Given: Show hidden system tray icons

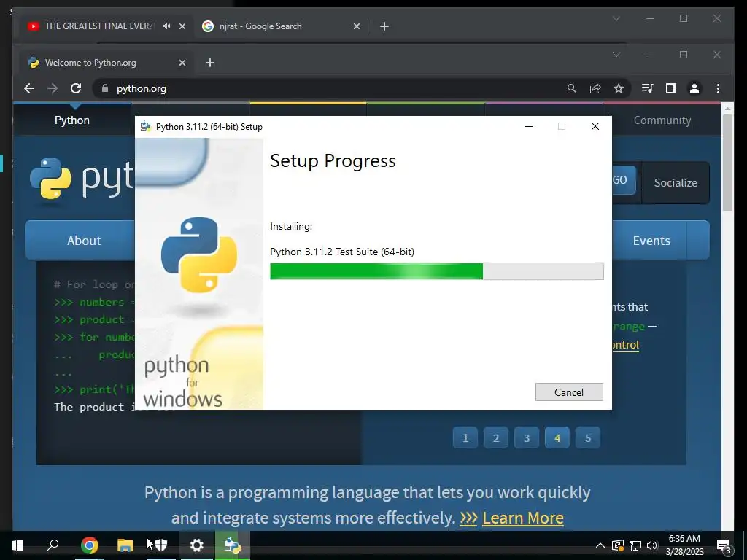Looking at the screenshot, I should point(600,545).
